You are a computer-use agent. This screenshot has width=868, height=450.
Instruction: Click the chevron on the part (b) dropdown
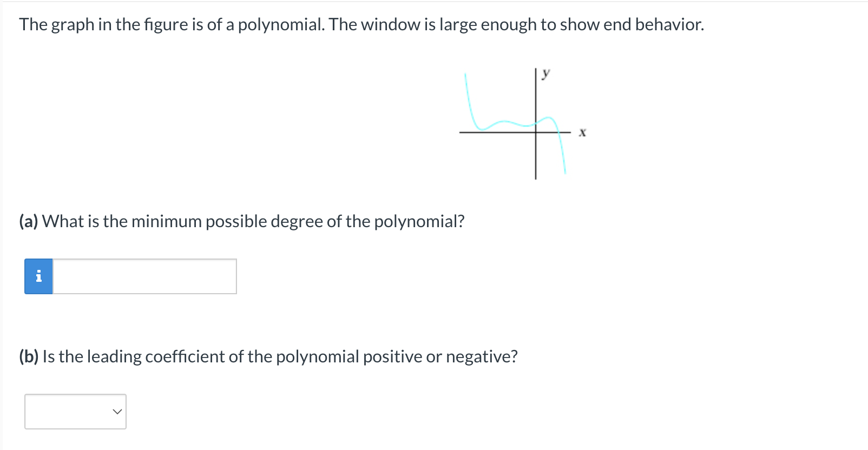[x=116, y=412]
